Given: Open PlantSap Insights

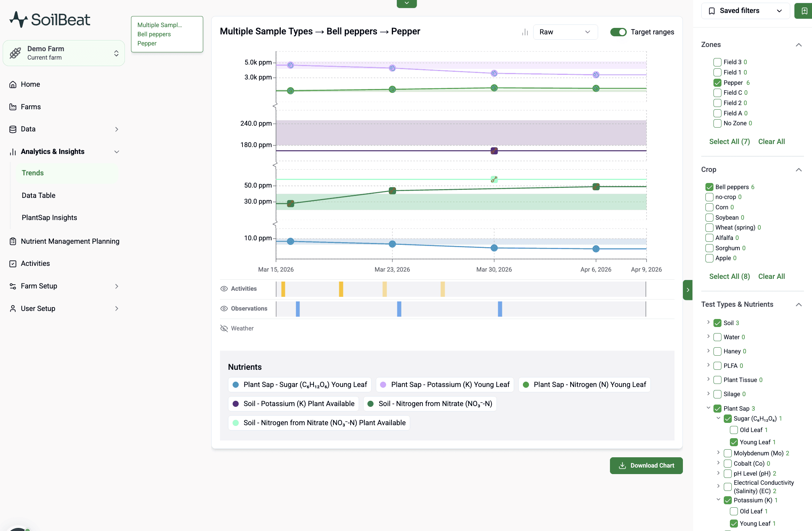Looking at the screenshot, I should (49, 217).
